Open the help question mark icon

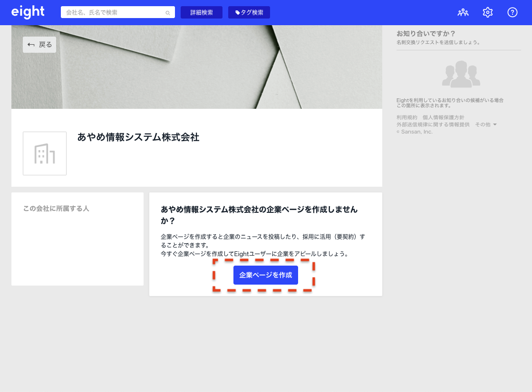pos(513,12)
